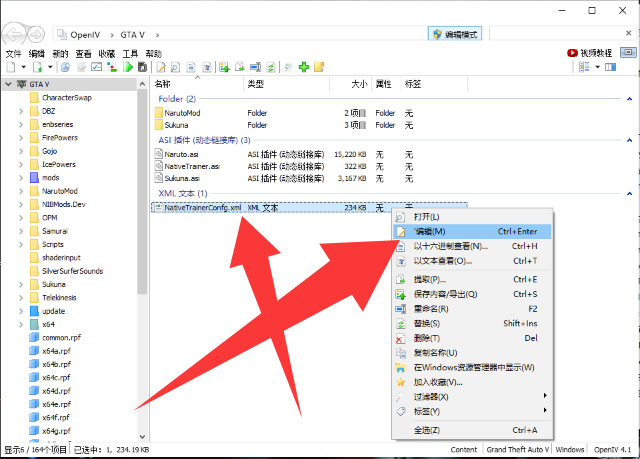
Task: Sort by the 名称 column header
Action: point(198,84)
